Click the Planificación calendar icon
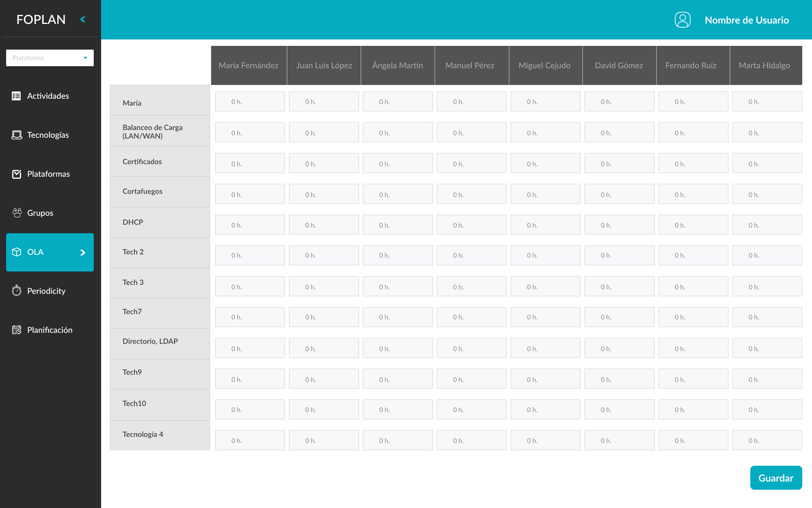This screenshot has height=508, width=812. pos(16,330)
